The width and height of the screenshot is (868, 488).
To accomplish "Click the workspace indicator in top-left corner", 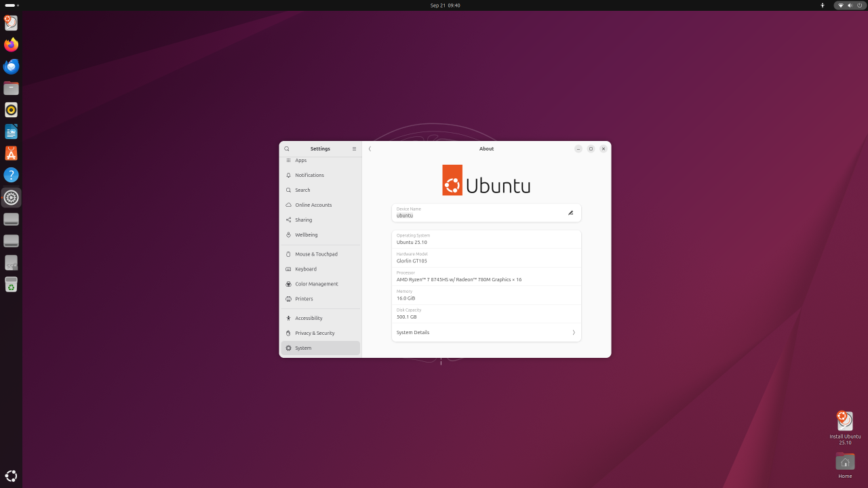I will click(x=12, y=5).
